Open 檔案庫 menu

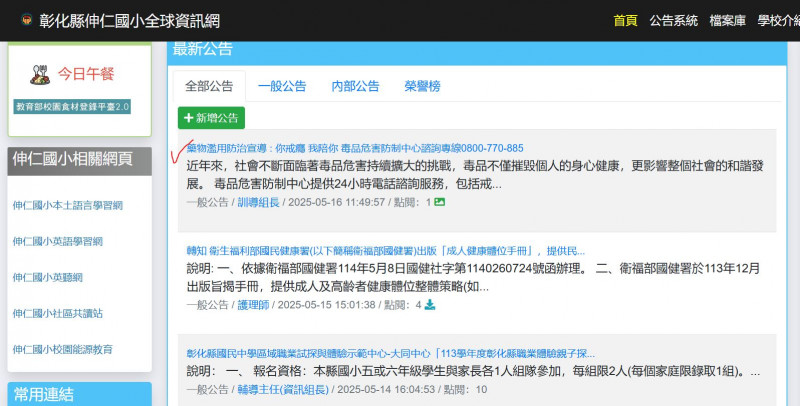(728, 21)
